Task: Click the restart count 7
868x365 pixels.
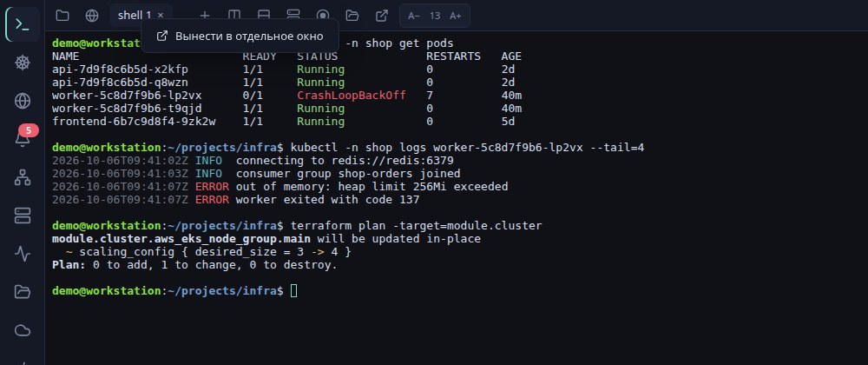Action: [430, 96]
